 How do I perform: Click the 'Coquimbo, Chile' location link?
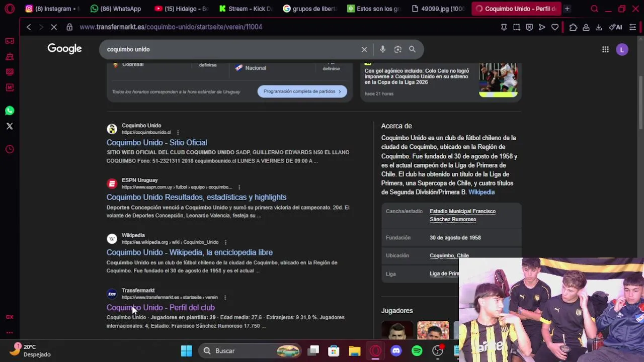pos(449,255)
